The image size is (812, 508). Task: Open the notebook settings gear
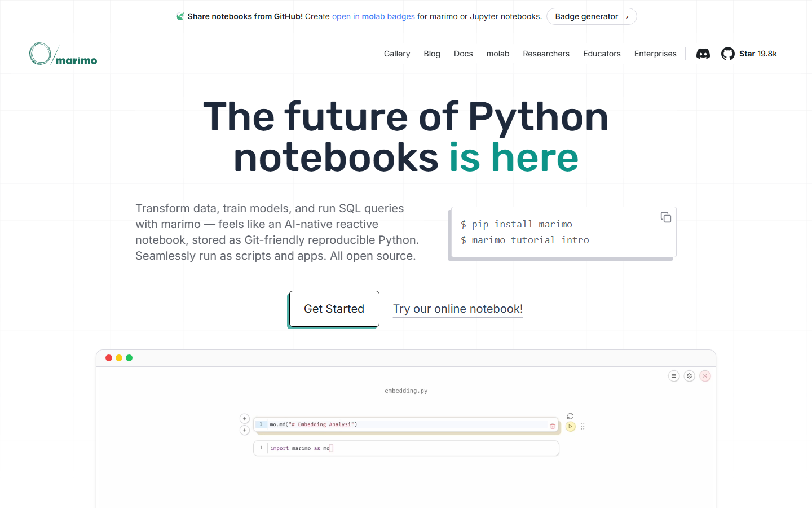point(689,375)
